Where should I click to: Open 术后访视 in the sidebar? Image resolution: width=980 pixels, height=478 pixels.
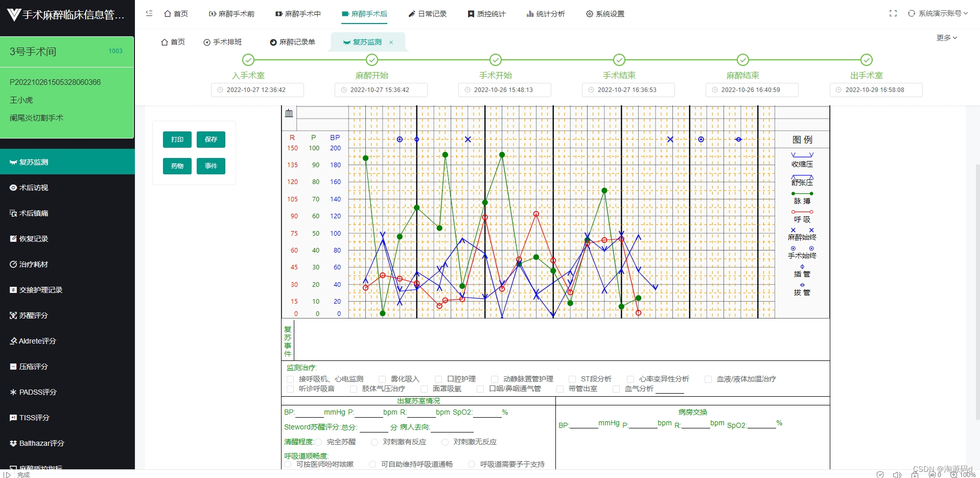(x=67, y=188)
